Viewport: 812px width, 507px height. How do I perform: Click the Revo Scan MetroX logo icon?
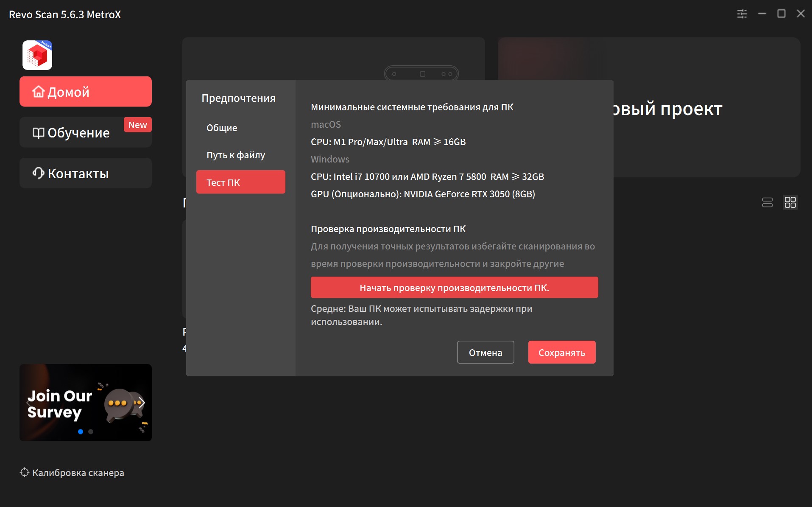37,55
